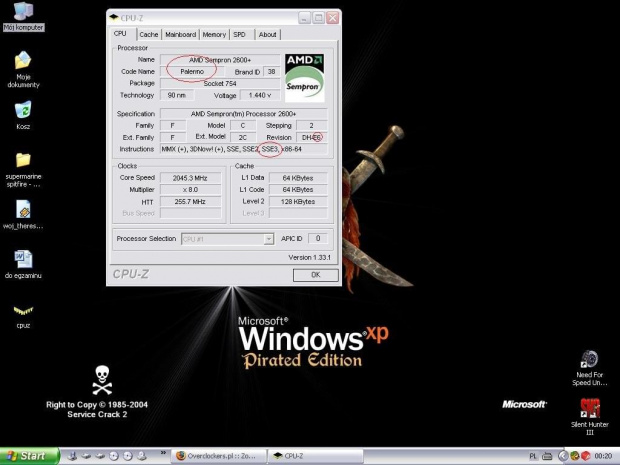The image size is (620, 465).
Task: Click the Revision value DH-E6
Action: pyautogui.click(x=312, y=137)
